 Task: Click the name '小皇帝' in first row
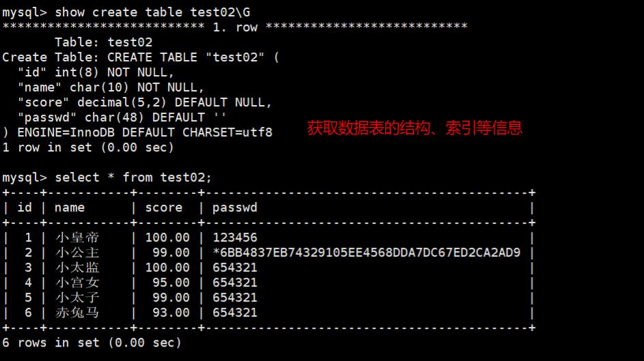tap(77, 237)
